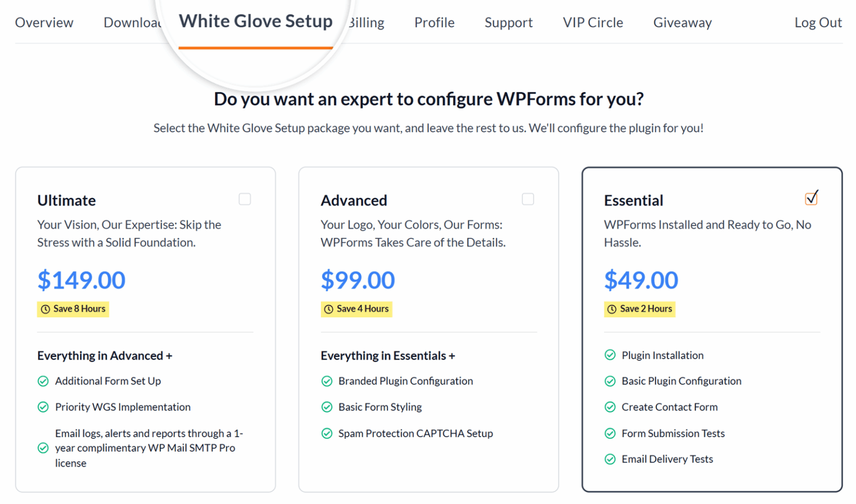The image size is (856, 504).
Task: Open the Billing tab
Action: click(366, 22)
